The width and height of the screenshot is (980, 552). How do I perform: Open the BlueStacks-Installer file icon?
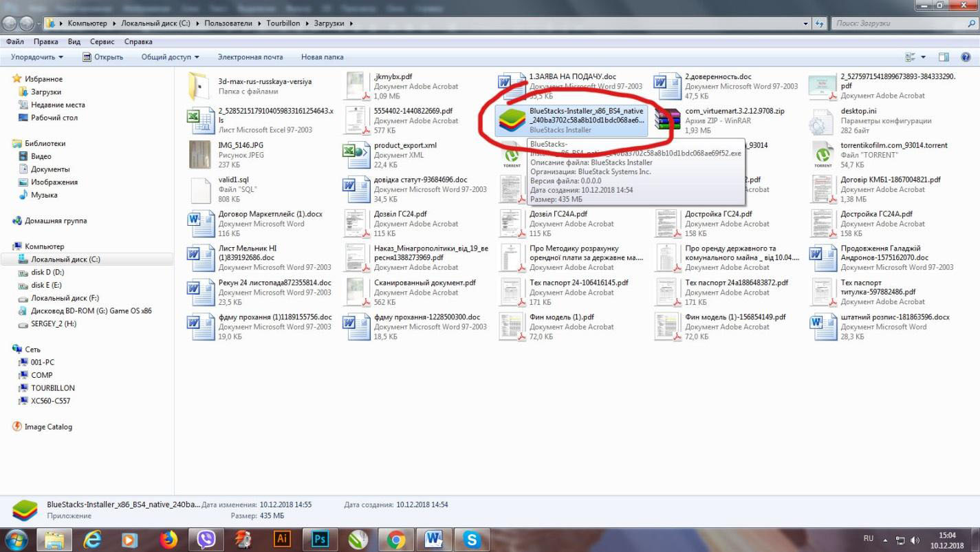[512, 120]
